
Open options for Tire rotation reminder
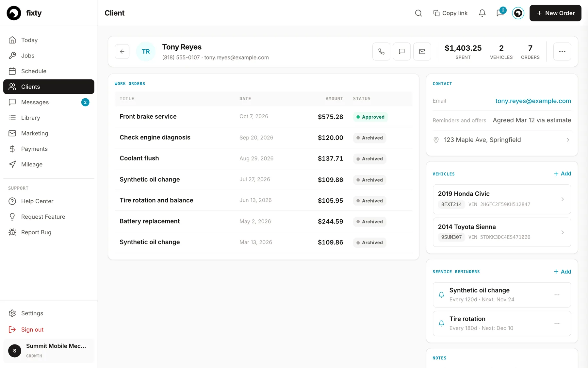coord(557,324)
